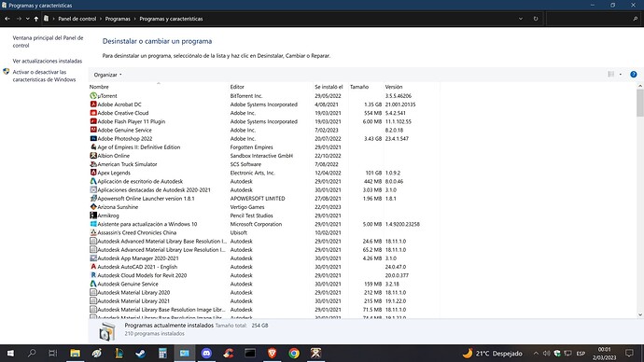Open the taskbar clock and date
The width and height of the screenshot is (644, 362).
[x=604, y=354]
